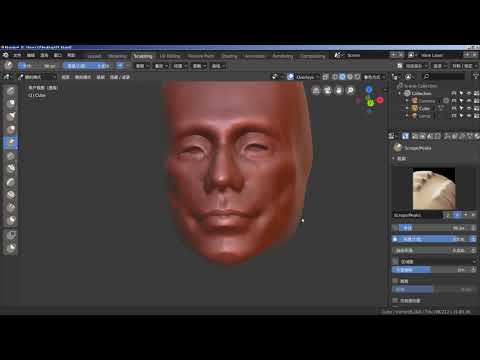Open the File (文件) menu
Viewport: 480px width, 360px height.
point(17,55)
